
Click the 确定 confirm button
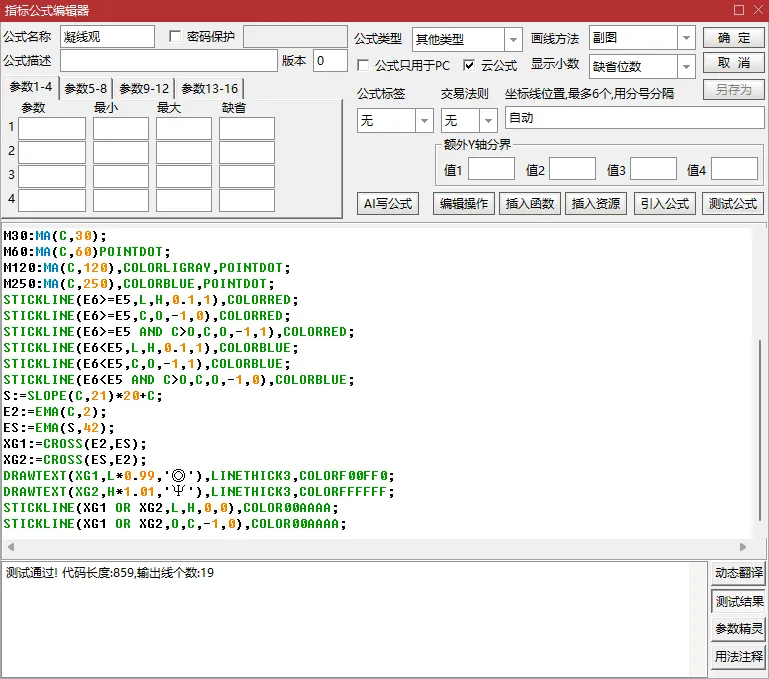coord(733,38)
